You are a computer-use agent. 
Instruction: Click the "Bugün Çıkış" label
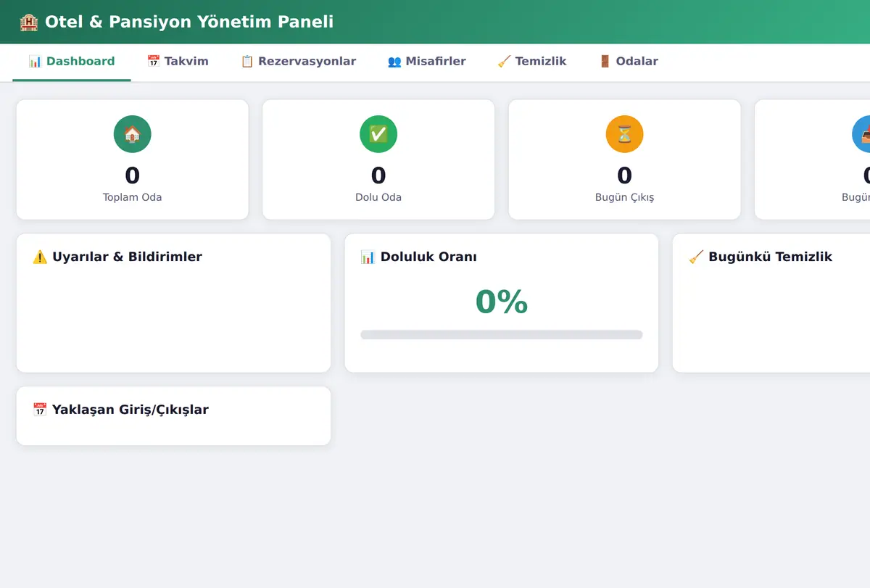tap(624, 197)
